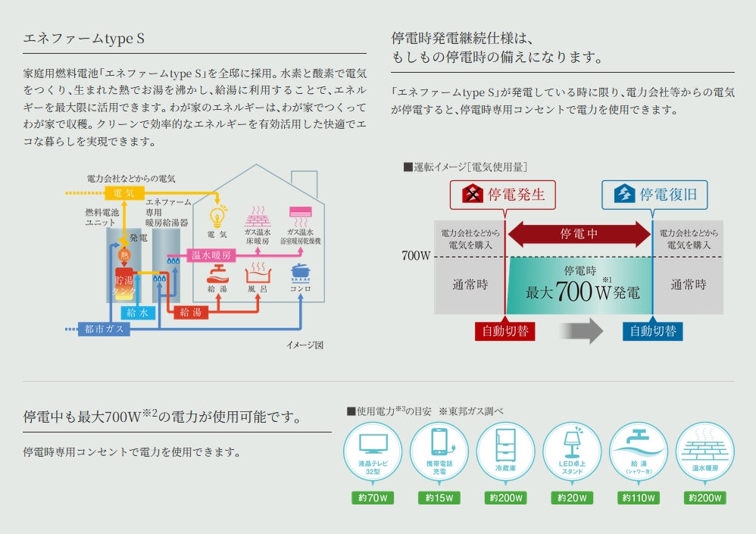Screen dimensions: 756x534
Task: Click the dark red 停電中 double arrow
Action: [x=579, y=234]
